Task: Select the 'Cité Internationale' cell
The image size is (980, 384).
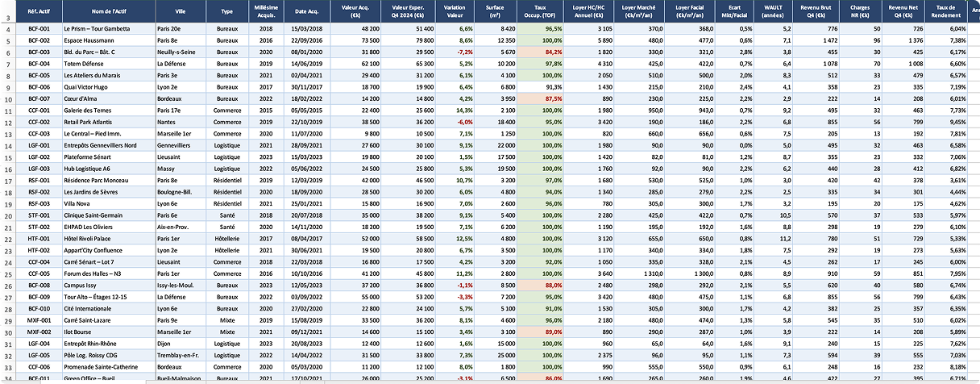Action: [108, 309]
